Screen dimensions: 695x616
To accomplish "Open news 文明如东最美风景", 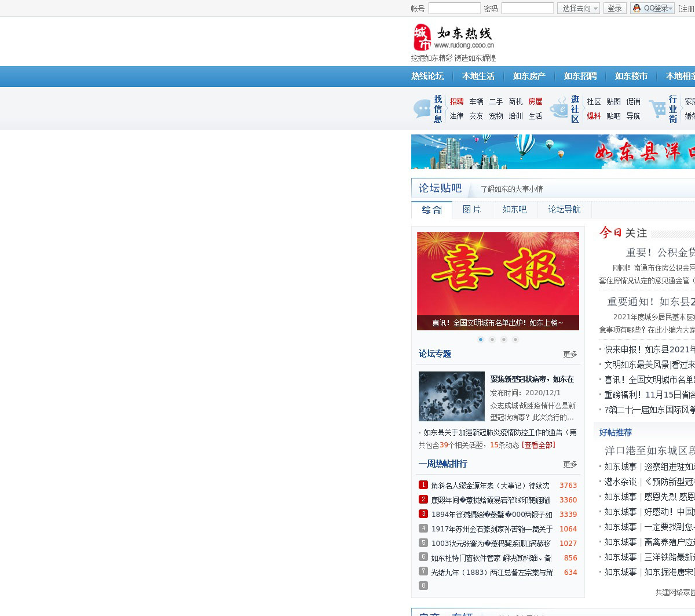I will (x=650, y=365).
